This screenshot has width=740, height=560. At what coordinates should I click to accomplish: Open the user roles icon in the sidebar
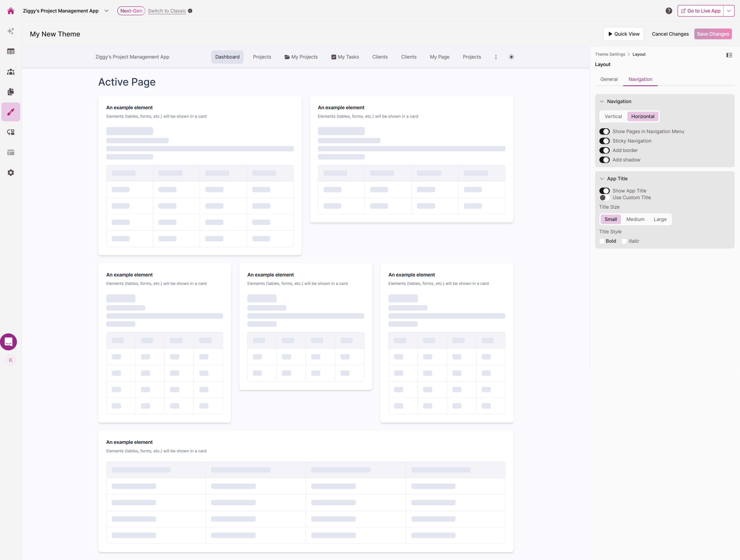coord(11,72)
